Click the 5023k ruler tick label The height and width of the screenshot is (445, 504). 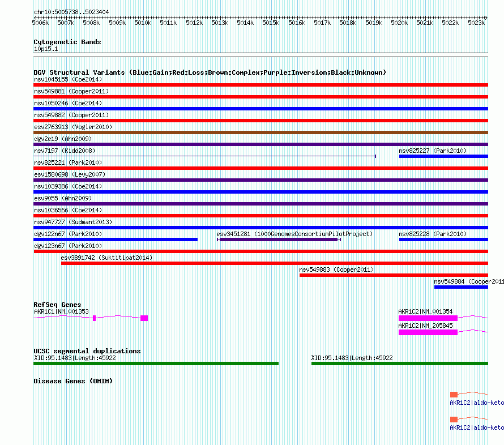(x=476, y=23)
